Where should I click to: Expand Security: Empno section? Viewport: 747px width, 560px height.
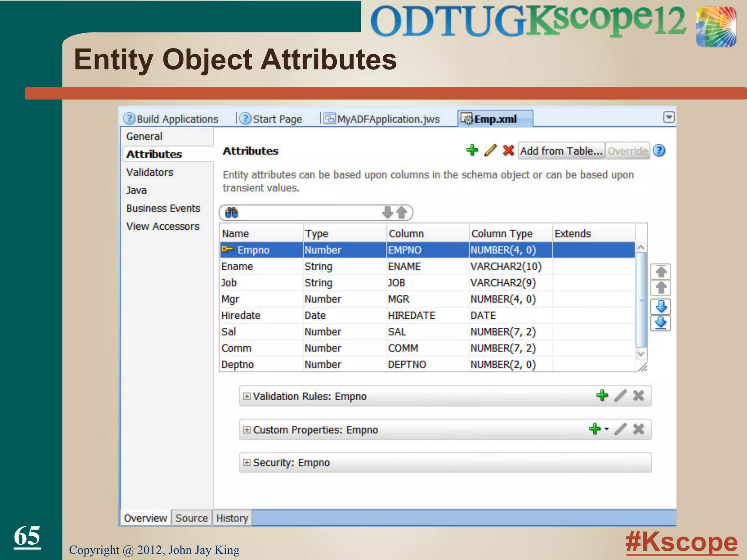tap(247, 463)
